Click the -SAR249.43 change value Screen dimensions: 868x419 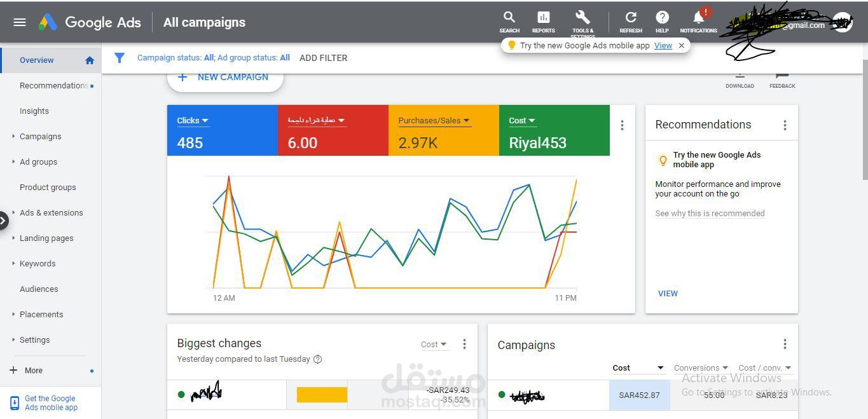[x=448, y=390]
